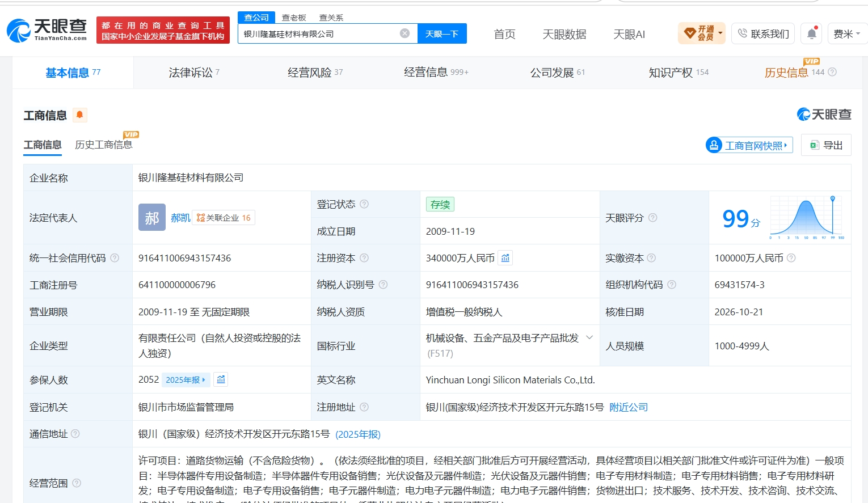Open chart icon next to 注册资本 value
Image resolution: width=868 pixels, height=503 pixels.
point(505,258)
